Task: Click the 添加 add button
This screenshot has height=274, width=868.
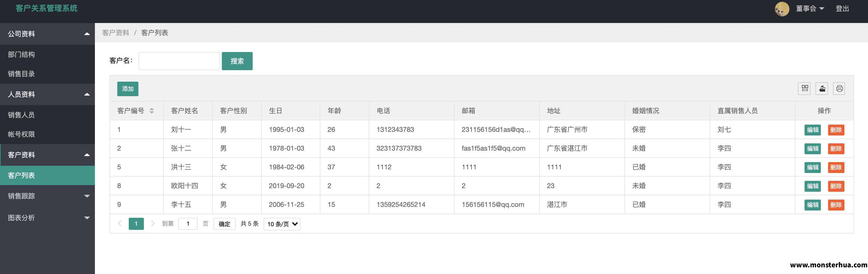Action: pyautogui.click(x=128, y=89)
